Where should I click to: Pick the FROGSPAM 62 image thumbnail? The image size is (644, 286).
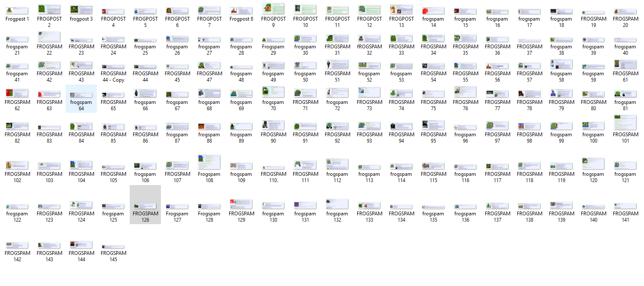click(17, 93)
